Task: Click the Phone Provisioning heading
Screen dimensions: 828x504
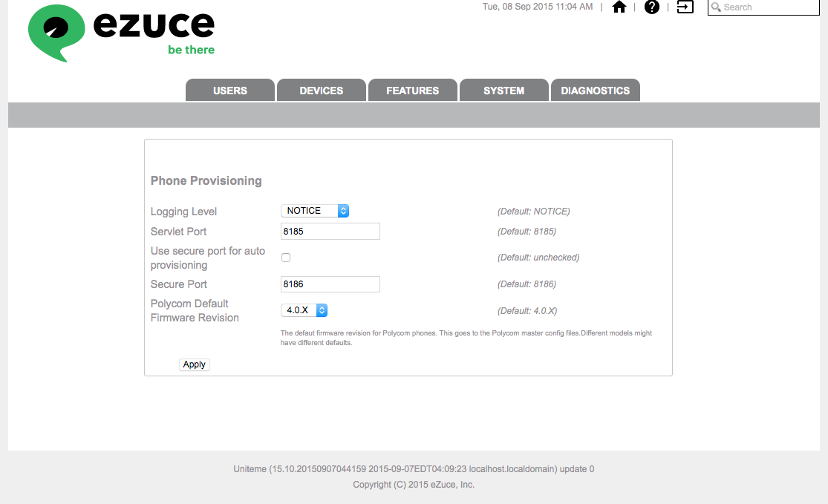Action: 206,180
